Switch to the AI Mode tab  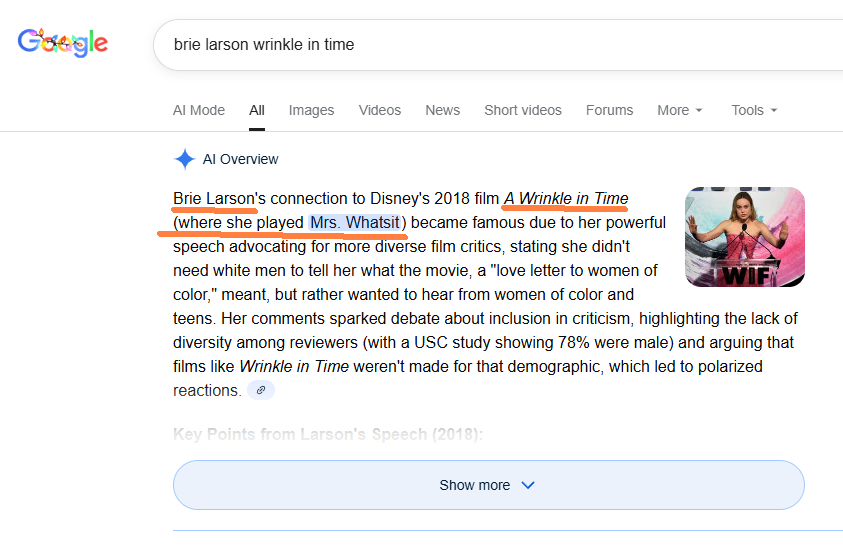(199, 110)
